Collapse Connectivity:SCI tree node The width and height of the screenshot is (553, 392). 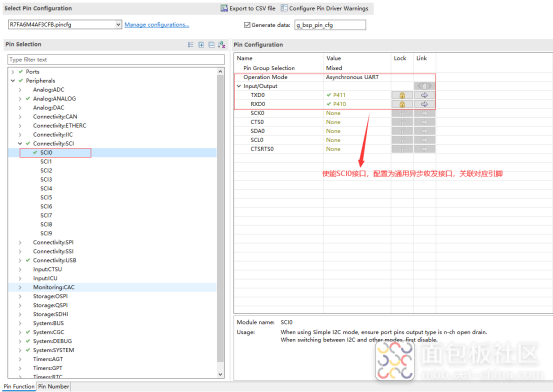click(x=20, y=144)
